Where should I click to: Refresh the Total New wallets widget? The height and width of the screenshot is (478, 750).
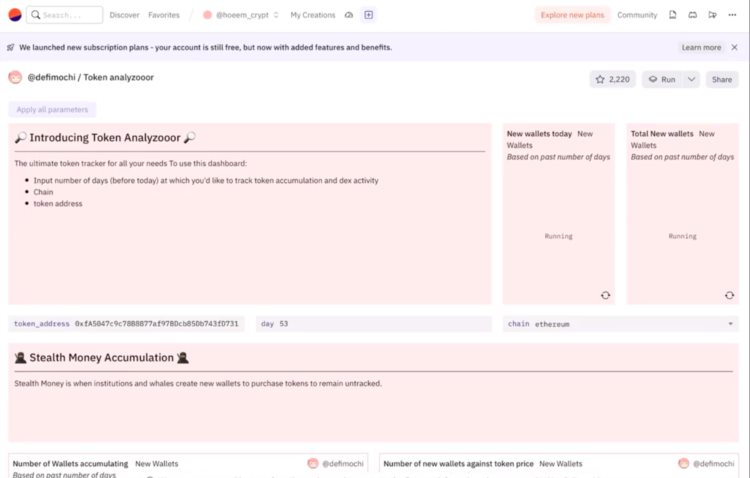click(729, 295)
